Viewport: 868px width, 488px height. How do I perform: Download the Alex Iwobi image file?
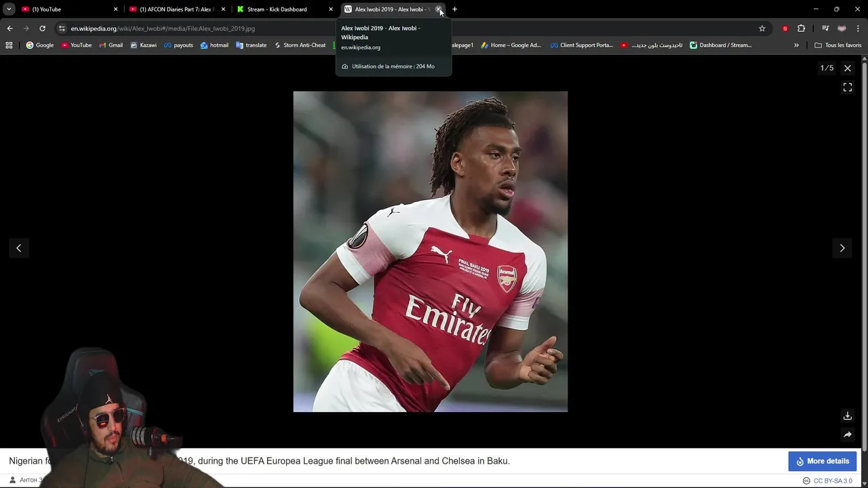point(848,415)
